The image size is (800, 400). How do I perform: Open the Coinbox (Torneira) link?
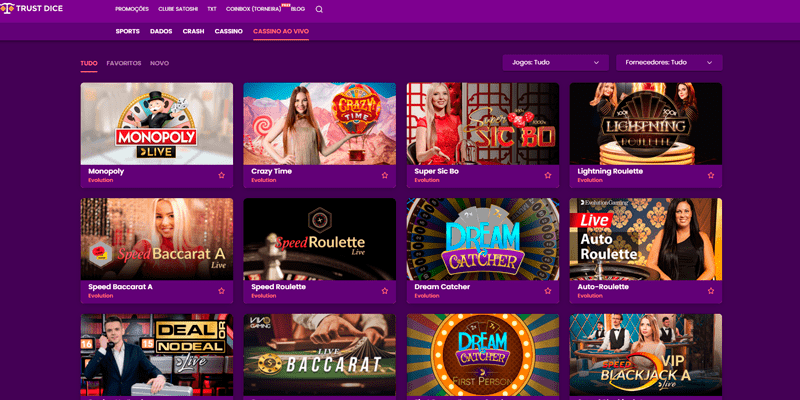254,9
